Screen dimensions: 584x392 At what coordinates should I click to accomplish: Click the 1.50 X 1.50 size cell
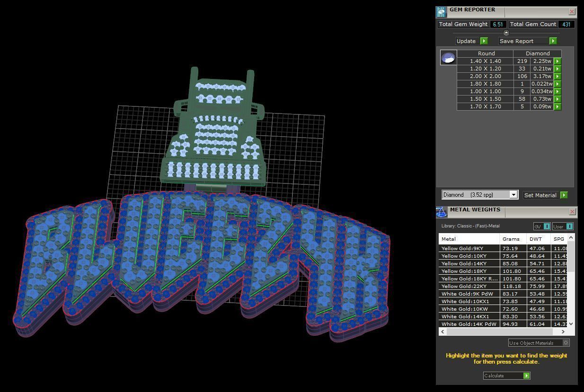coord(485,99)
